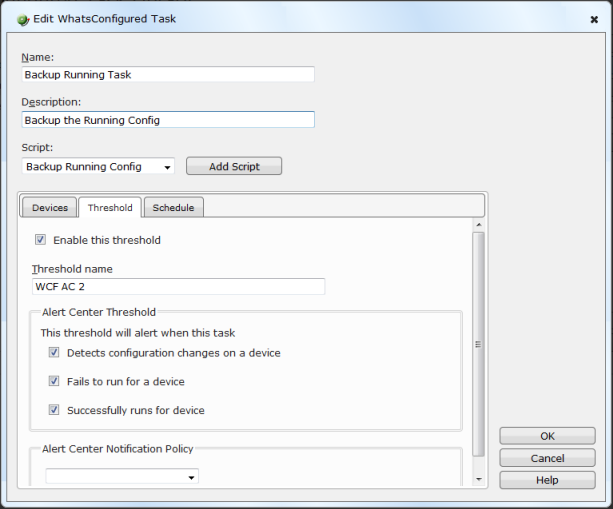Open the Schedule tab
Image resolution: width=613 pixels, height=509 pixels.
click(174, 207)
